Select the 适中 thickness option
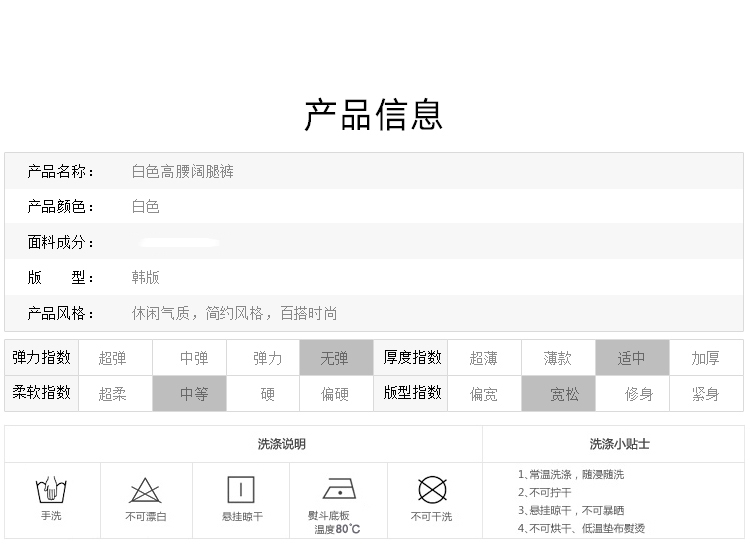The width and height of the screenshot is (750, 553). click(631, 358)
